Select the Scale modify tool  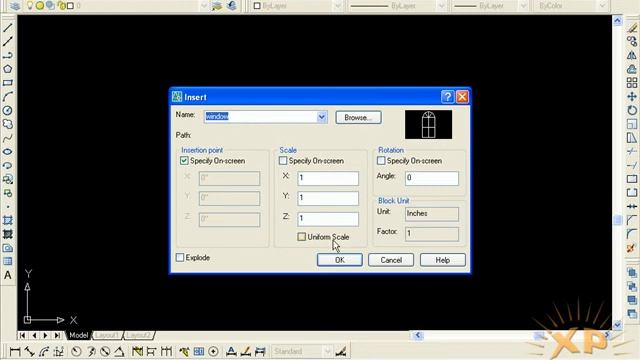pyautogui.click(x=632, y=124)
